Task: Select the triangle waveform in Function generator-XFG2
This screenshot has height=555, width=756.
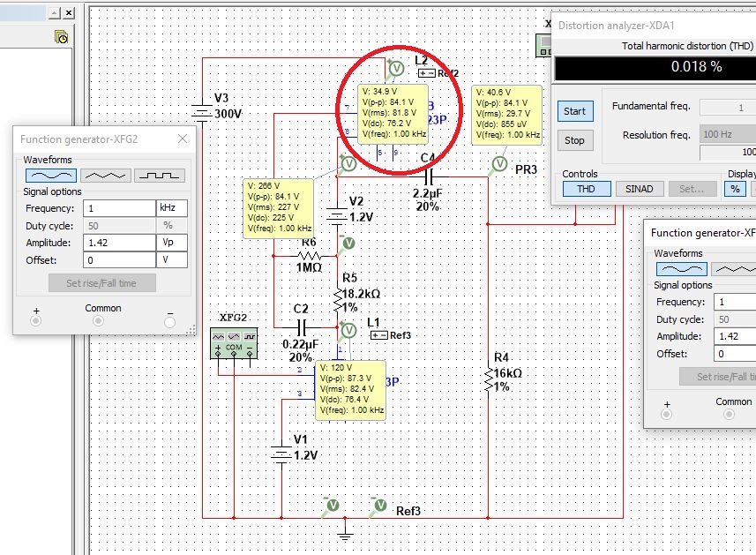Action: (x=106, y=176)
